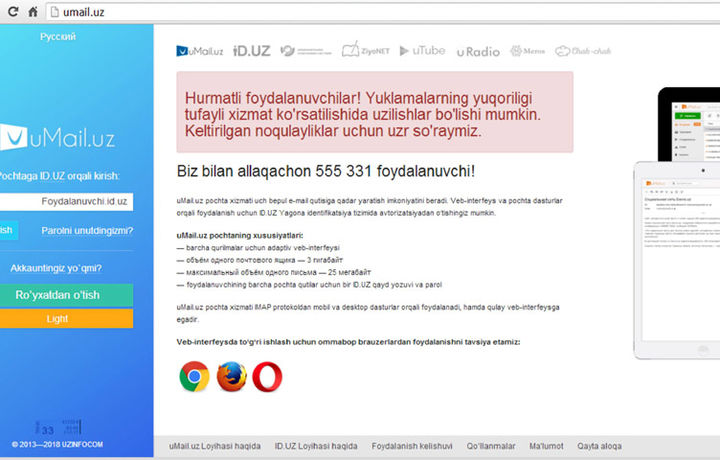Click the umail.uz address bar
This screenshot has height=460, width=720.
(382, 12)
